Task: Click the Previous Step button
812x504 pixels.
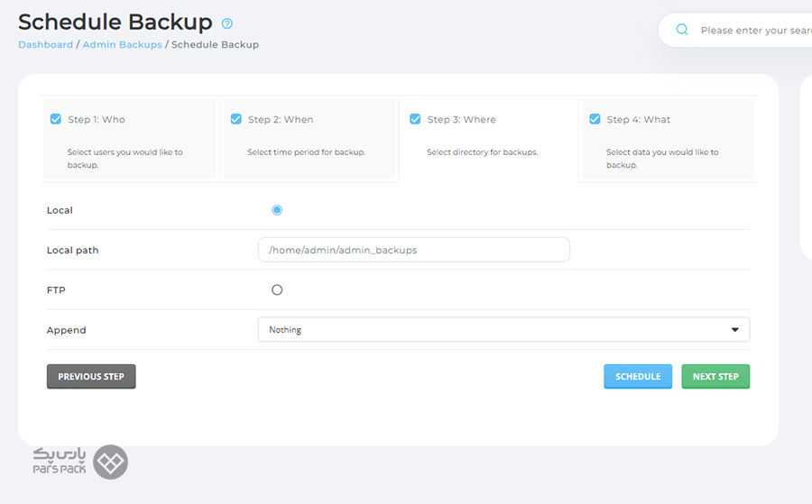Action: tap(91, 376)
